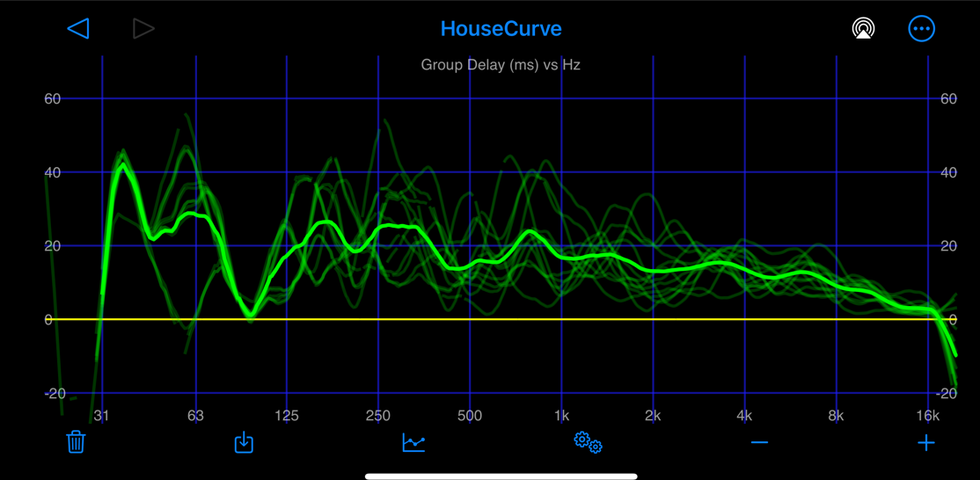980x480 pixels.
Task: Tap the 2k frequency axis label
Action: [x=653, y=417]
